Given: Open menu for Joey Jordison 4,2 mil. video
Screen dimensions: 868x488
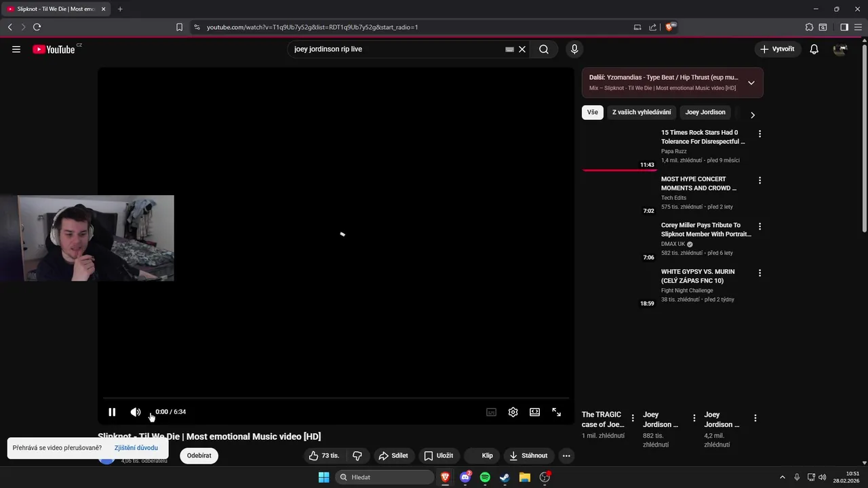Looking at the screenshot, I should [x=755, y=418].
